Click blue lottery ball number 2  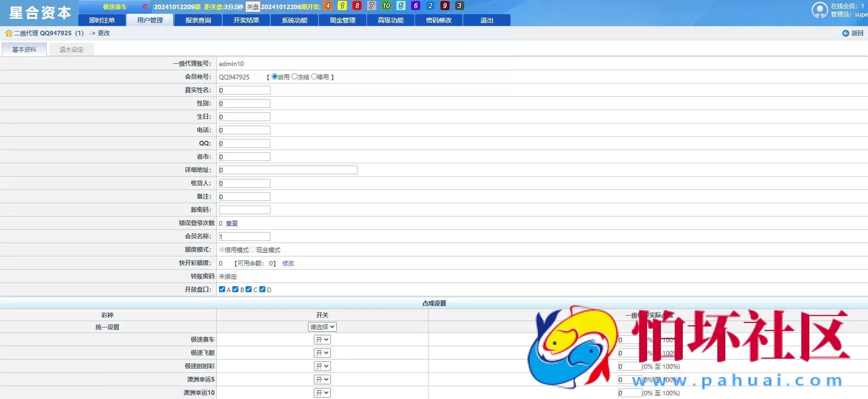click(430, 6)
